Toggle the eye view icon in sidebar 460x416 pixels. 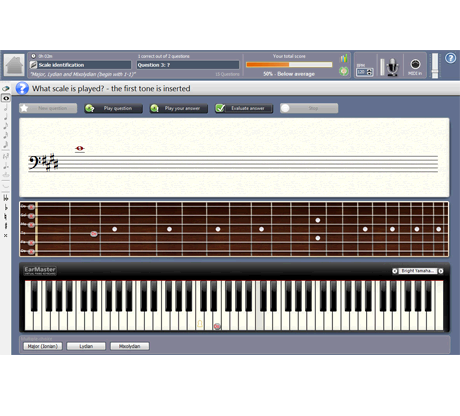(6, 98)
